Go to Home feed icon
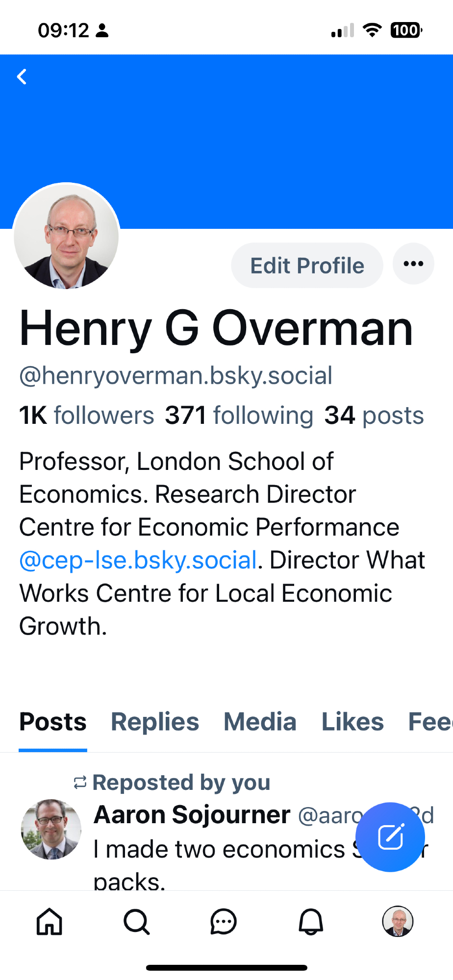Image resolution: width=453 pixels, height=980 pixels. (x=50, y=922)
